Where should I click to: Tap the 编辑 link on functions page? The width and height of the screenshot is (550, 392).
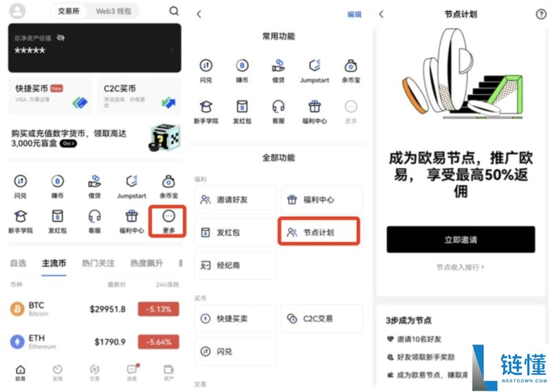(354, 14)
